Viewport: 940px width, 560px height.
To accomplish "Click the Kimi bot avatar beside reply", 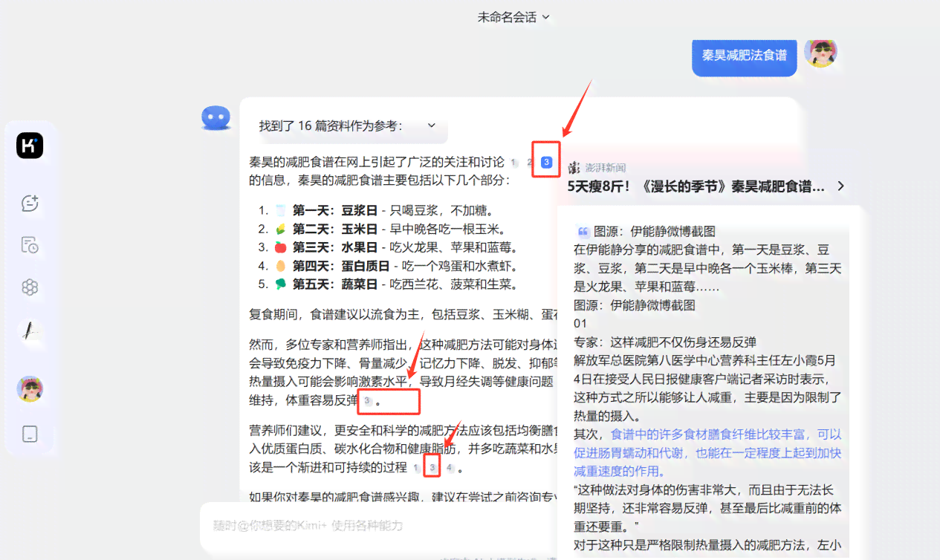I will coord(216,117).
